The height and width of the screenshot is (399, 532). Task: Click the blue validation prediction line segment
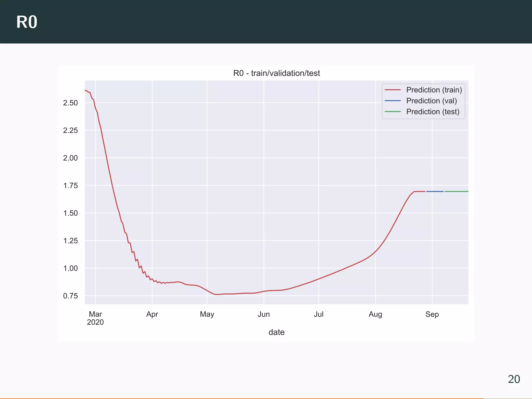[x=435, y=191]
